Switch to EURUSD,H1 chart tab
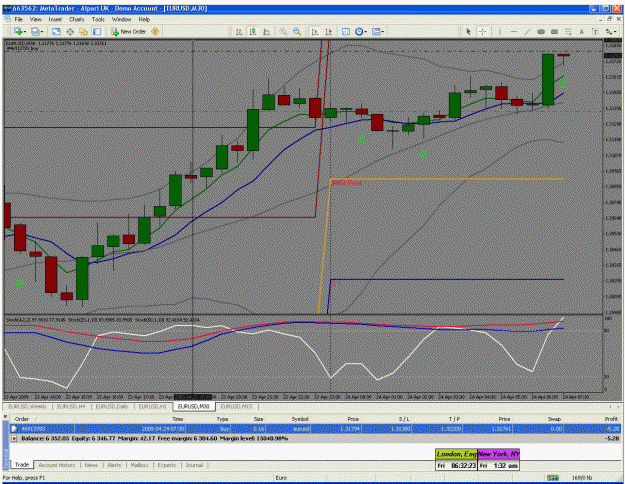 tap(152, 407)
